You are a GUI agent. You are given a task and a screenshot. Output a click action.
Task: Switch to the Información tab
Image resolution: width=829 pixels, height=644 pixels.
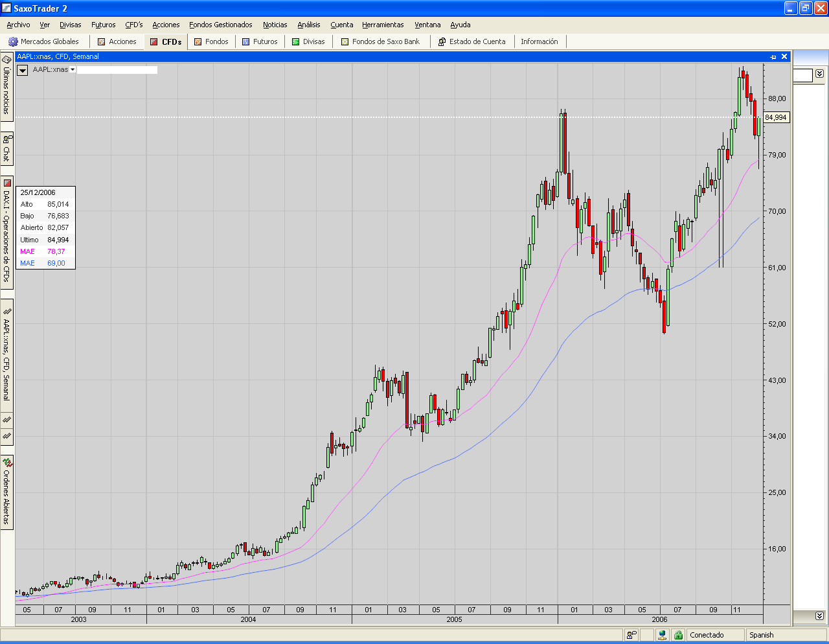click(539, 41)
